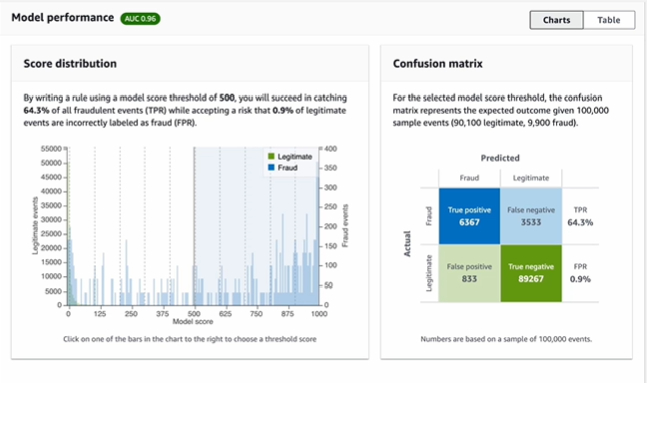Select the True positive 6367 cell
Screen dimensions: 647x425
(470, 215)
